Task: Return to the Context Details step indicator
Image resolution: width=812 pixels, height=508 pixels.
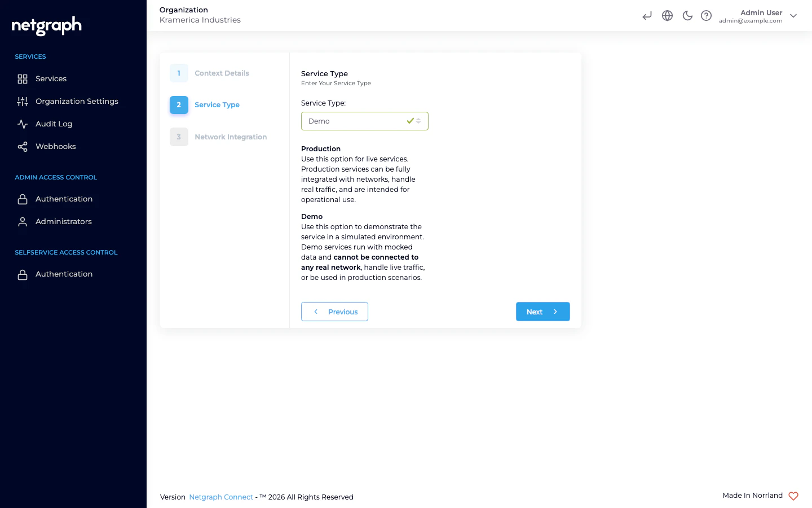Action: (222, 73)
